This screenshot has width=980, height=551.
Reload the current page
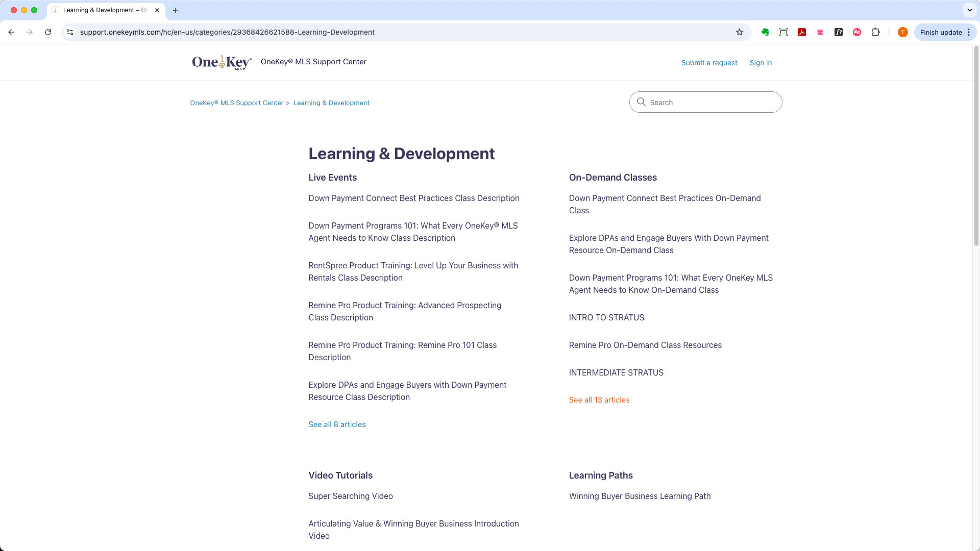pyautogui.click(x=48, y=32)
